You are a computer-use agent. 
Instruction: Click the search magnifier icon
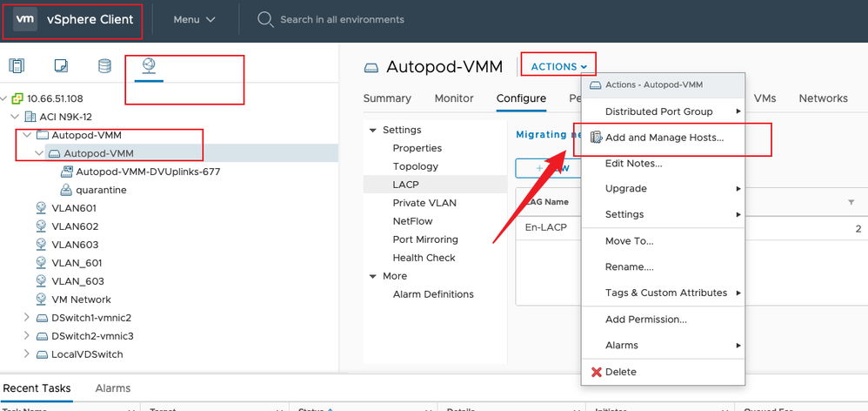click(266, 20)
